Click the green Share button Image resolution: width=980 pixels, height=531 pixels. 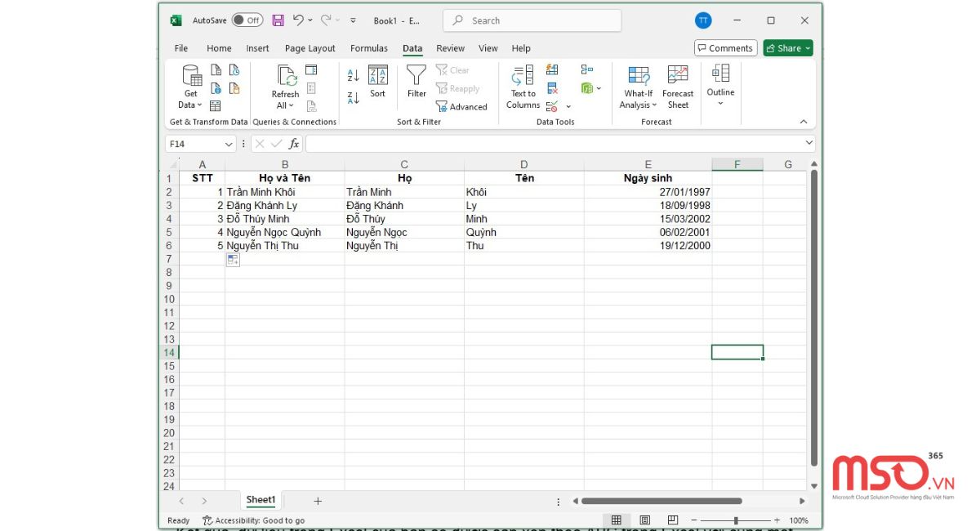[788, 48]
